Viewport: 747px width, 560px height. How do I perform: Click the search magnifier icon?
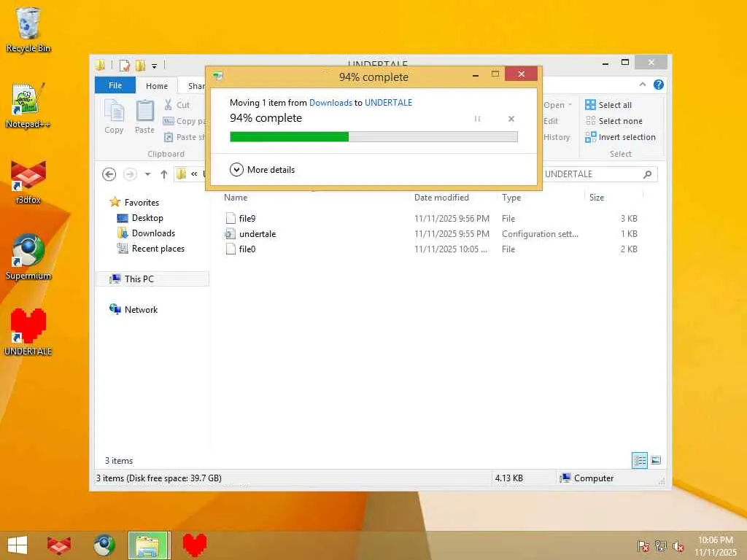coord(648,174)
